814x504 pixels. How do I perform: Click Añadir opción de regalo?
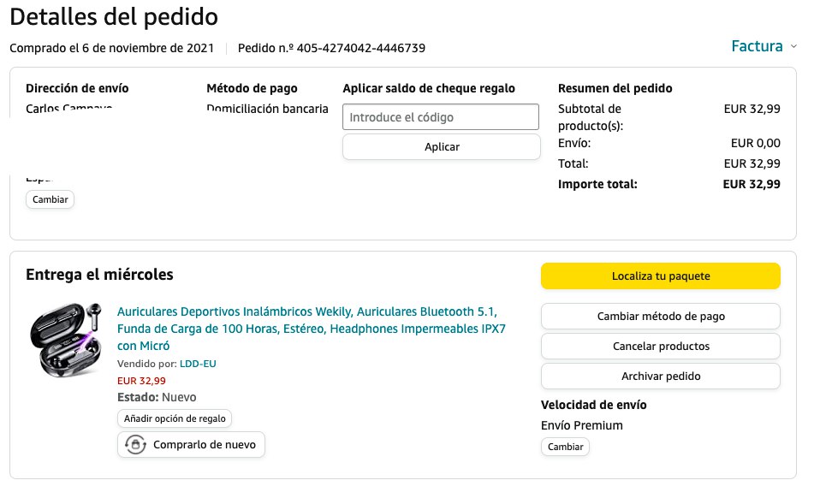175,418
